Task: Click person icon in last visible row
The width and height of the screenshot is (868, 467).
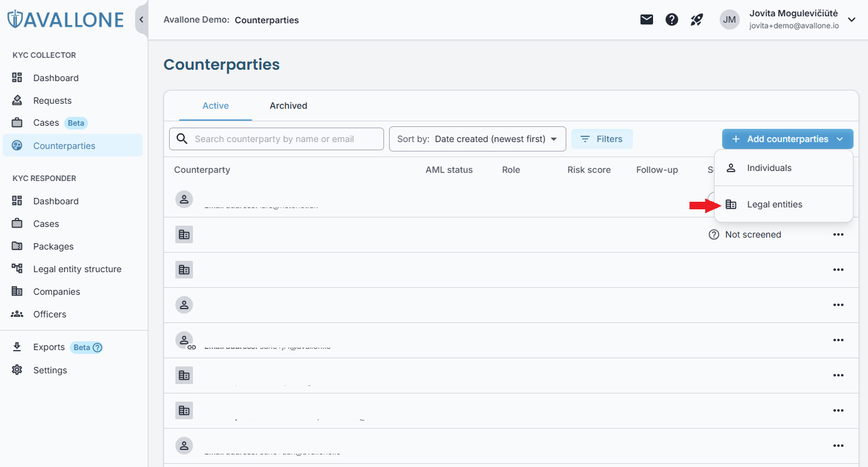Action: (x=184, y=446)
